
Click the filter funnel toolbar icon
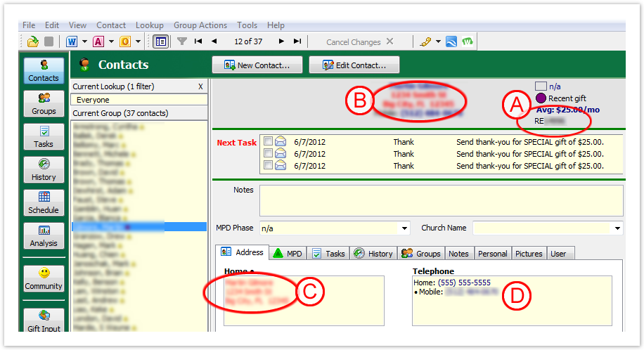click(x=182, y=41)
